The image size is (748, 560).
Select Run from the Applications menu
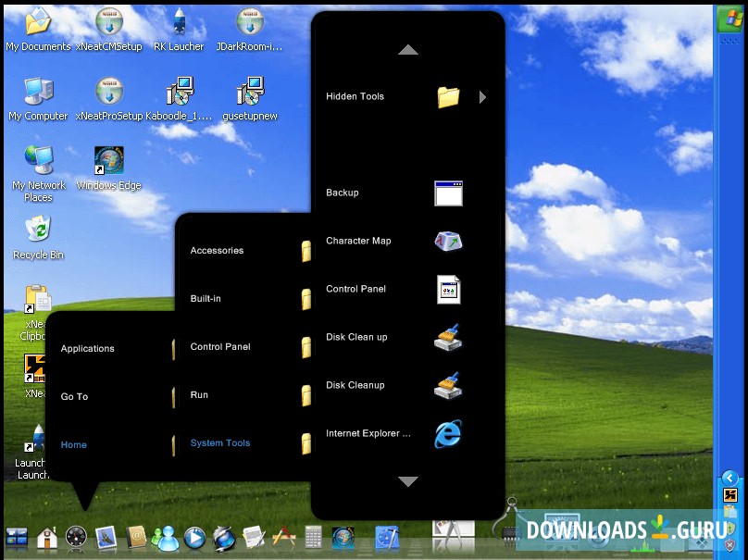pos(199,394)
